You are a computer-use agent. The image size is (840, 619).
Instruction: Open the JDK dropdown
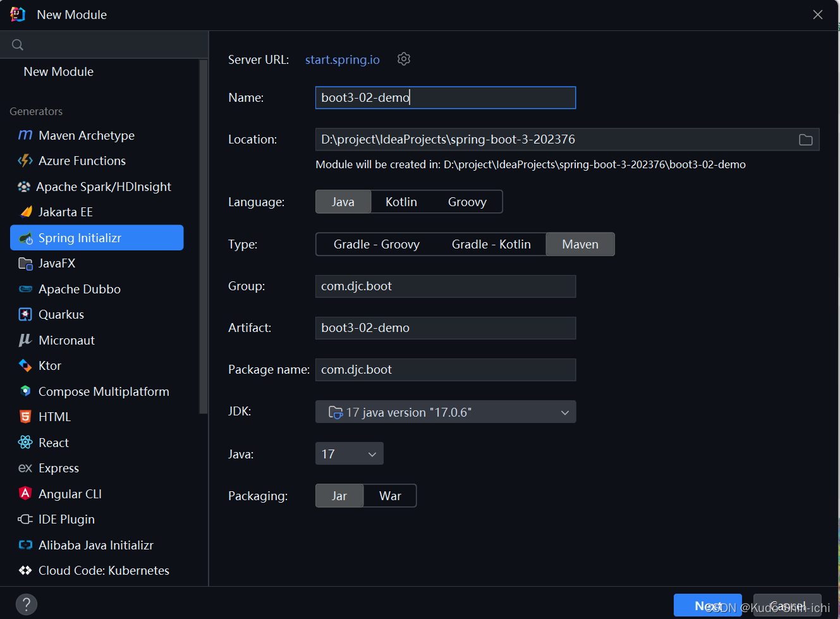click(446, 412)
